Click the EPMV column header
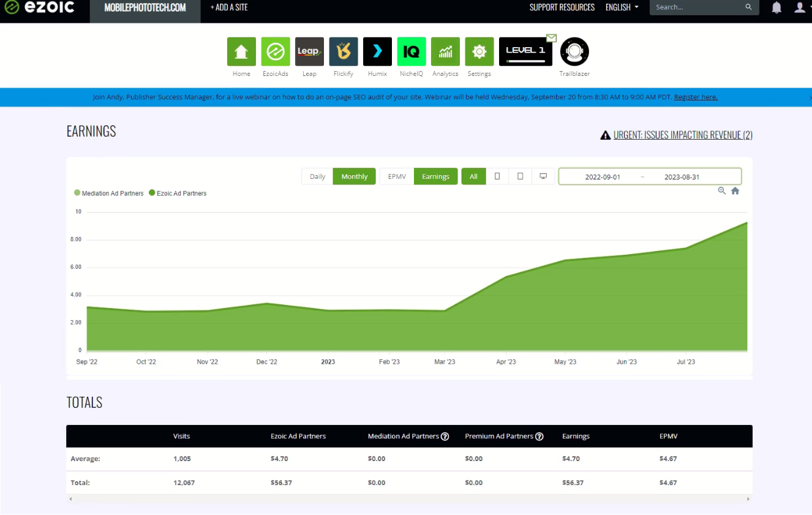This screenshot has width=812, height=515. click(x=669, y=437)
